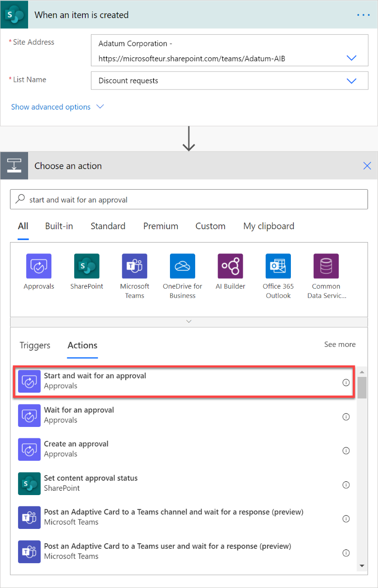This screenshot has width=378, height=588.
Task: Select the Approvals connector icon
Action: tap(39, 266)
